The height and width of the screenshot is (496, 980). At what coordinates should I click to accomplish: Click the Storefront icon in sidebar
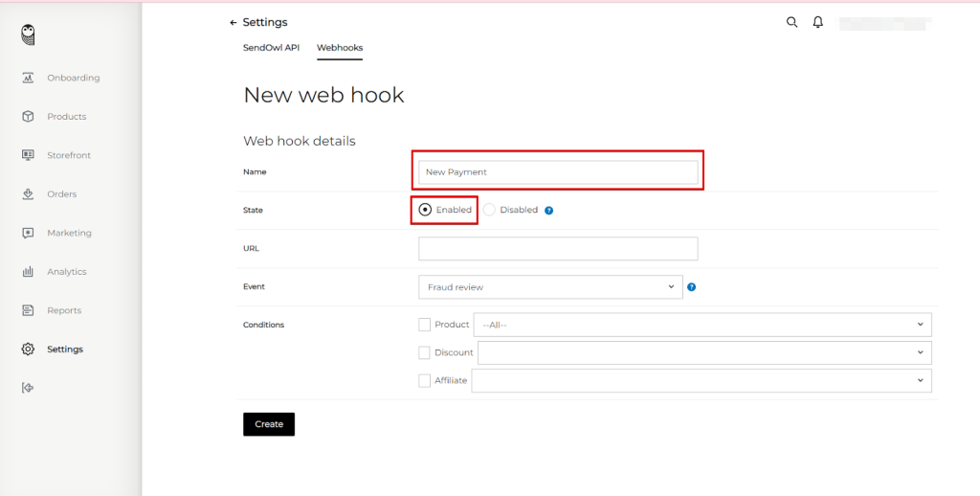click(28, 155)
